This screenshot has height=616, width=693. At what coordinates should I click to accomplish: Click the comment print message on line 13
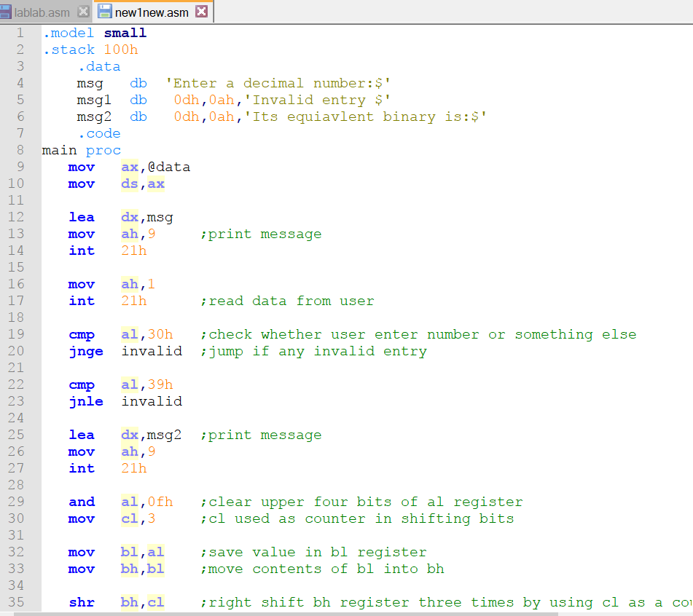pyautogui.click(x=259, y=234)
